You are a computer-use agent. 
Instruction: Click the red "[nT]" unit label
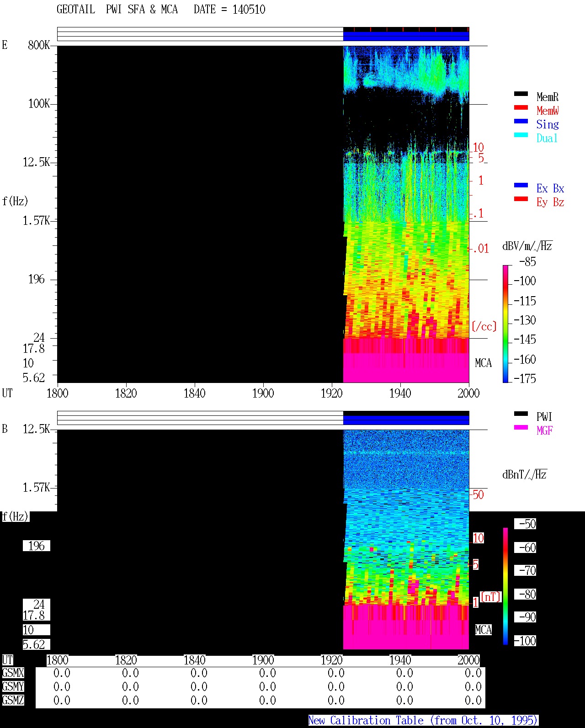(491, 596)
